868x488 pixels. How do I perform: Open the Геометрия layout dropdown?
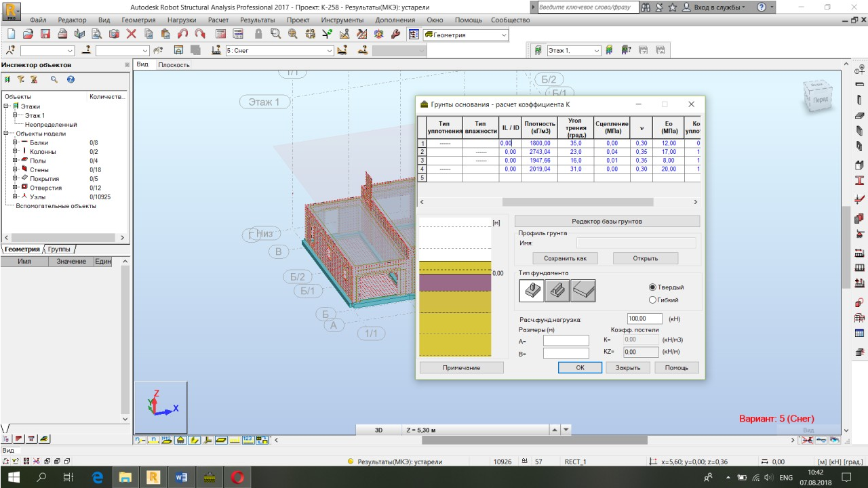point(504,35)
